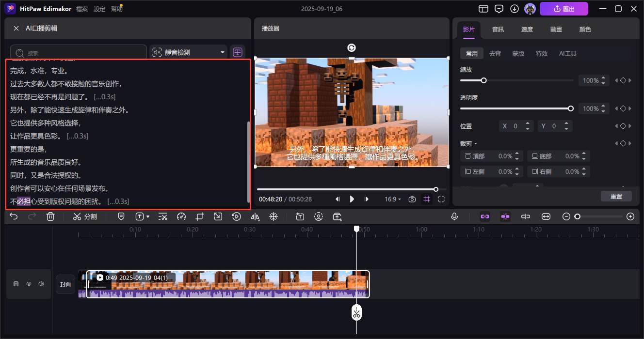Toggle track visibility with the eye icon

point(29,284)
